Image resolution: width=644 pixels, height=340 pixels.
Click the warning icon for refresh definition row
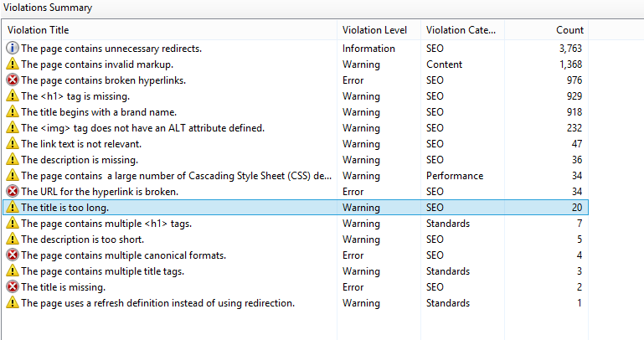pyautogui.click(x=13, y=303)
